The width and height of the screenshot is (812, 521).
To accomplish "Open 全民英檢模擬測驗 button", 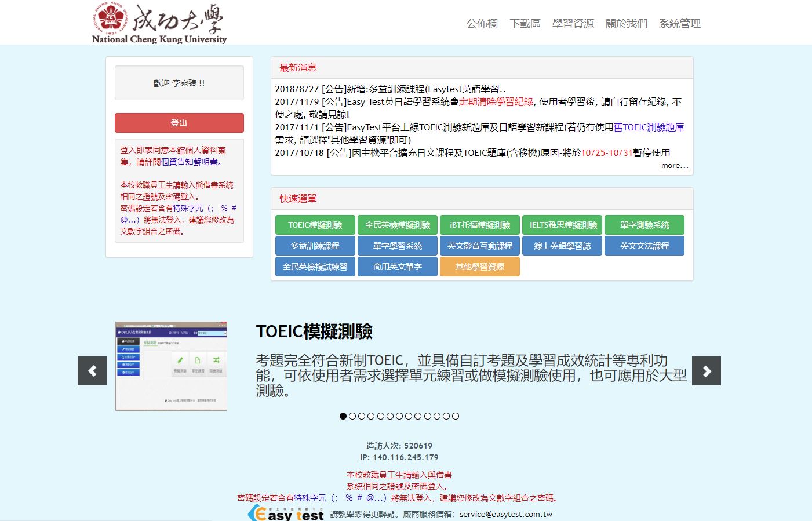I will pyautogui.click(x=398, y=225).
